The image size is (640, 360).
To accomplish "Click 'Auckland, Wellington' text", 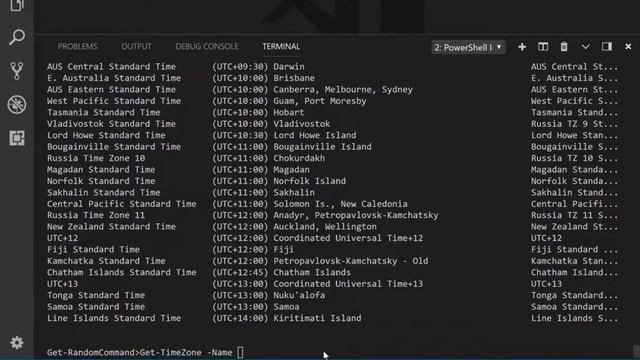I will [325, 227].
